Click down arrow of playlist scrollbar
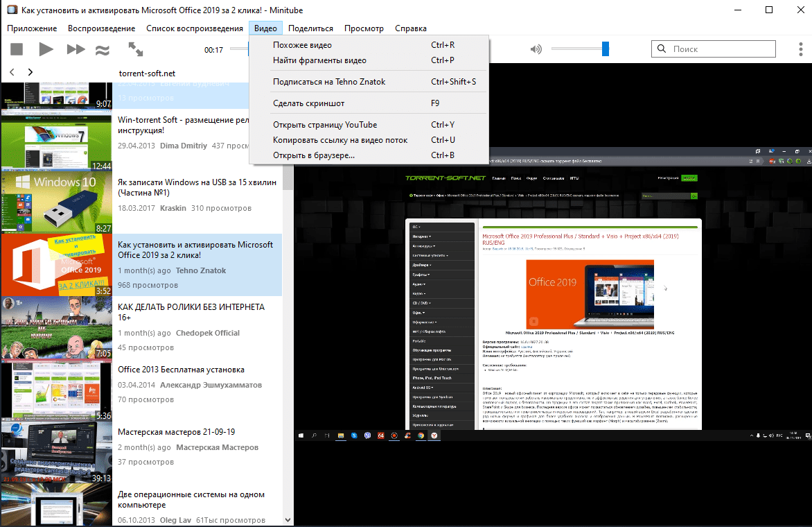Screen dimensions: 812x527 [288, 520]
